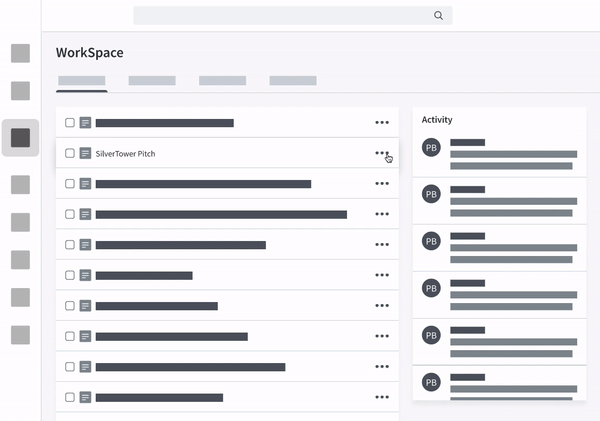Open more options for SilverTower Pitch
This screenshot has height=421, width=600.
pyautogui.click(x=382, y=153)
